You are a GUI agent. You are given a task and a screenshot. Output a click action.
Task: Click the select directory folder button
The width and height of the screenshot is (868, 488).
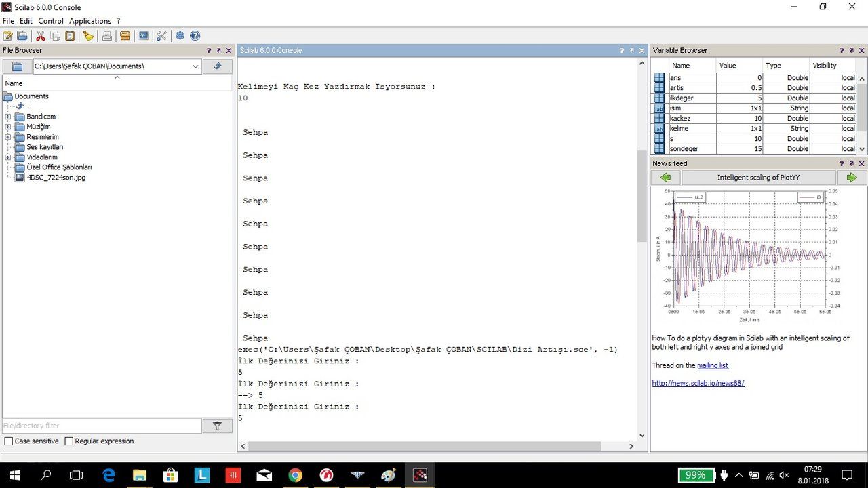click(18, 66)
